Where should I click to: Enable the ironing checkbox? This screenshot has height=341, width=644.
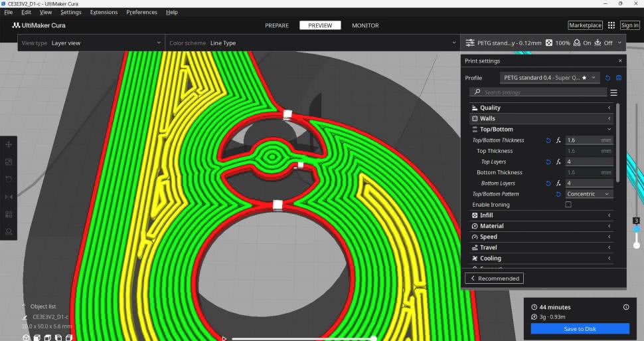pyautogui.click(x=568, y=205)
